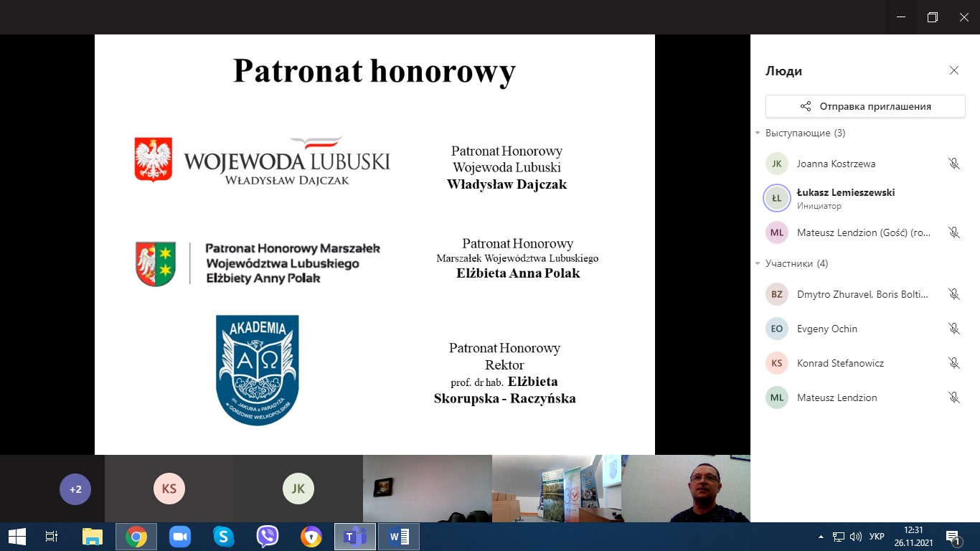Viewport: 980px width, 551px height.
Task: Click the Patronat honorowy slide title
Action: 374,72
